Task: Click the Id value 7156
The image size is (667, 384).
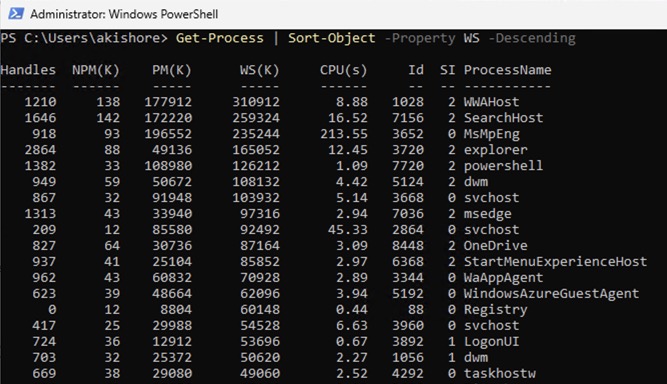Action: tap(408, 118)
